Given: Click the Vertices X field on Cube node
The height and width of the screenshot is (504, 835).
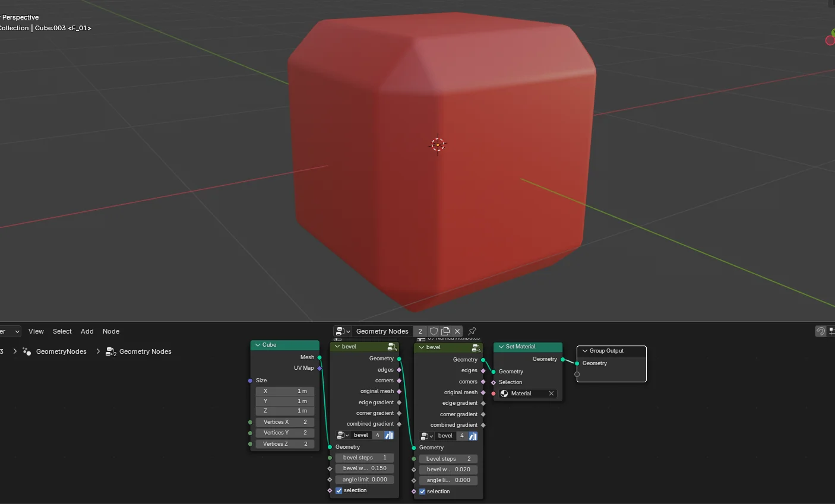Looking at the screenshot, I should pos(285,421).
